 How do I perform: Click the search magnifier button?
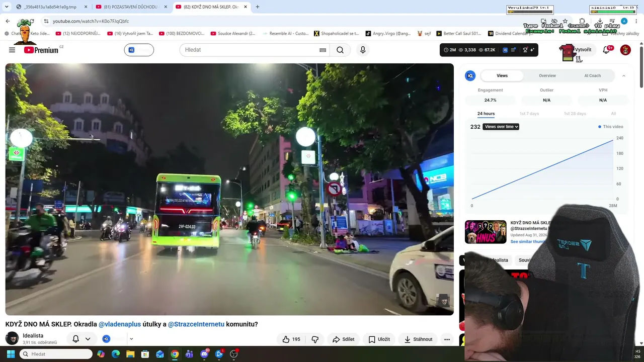coord(340,50)
